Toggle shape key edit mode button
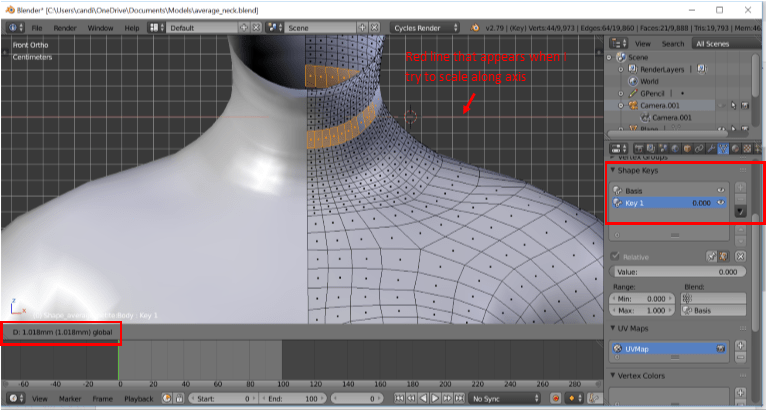This screenshot has width=767, height=411. point(723,256)
